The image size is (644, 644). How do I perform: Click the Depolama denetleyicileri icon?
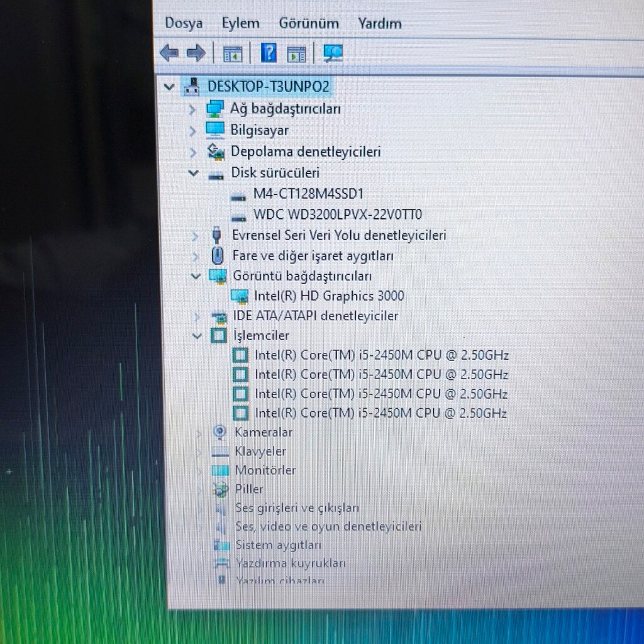216,152
